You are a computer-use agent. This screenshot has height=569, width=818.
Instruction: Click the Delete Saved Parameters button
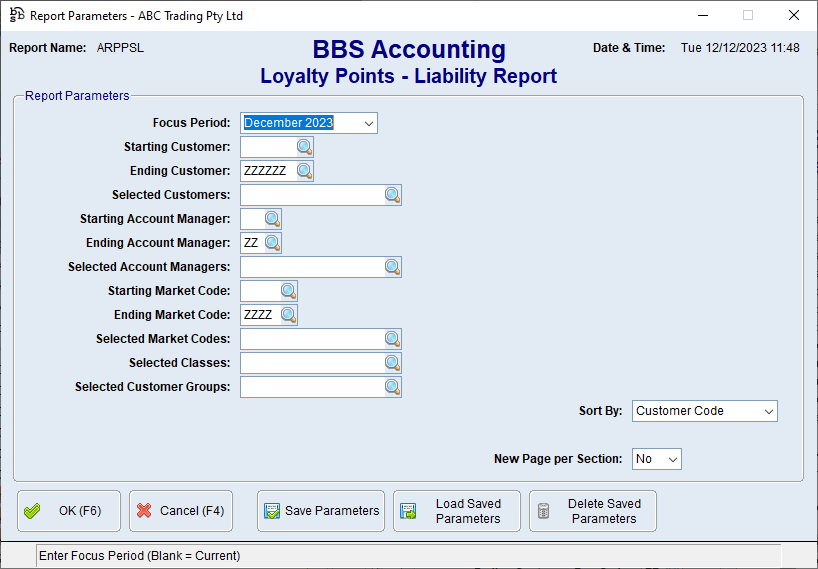pyautogui.click(x=593, y=511)
